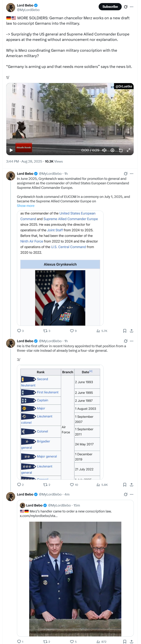Mute the video volume speaker icon

click(104, 150)
